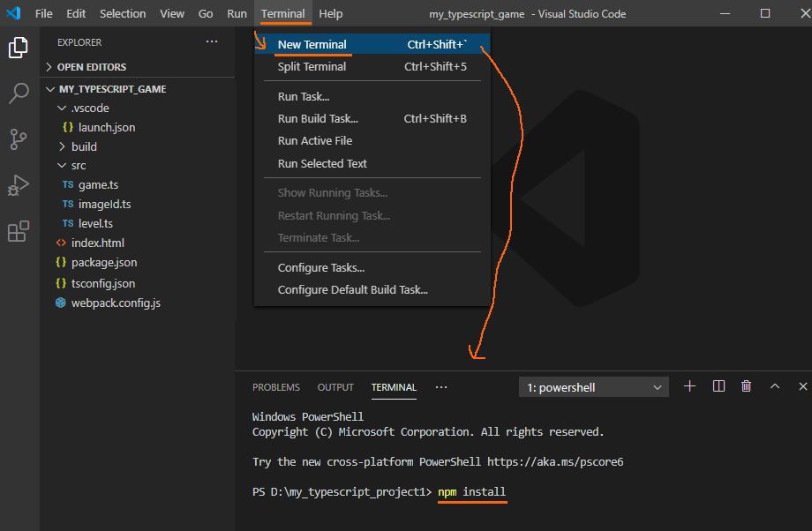812x531 pixels.
Task: Open game.ts file in explorer
Action: [x=98, y=185]
